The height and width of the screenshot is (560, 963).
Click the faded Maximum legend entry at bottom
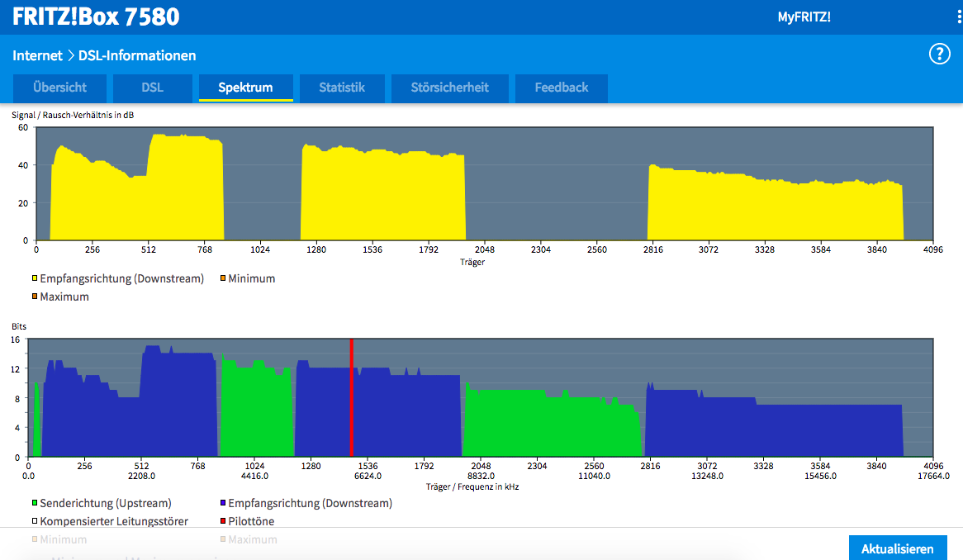pyautogui.click(x=249, y=539)
